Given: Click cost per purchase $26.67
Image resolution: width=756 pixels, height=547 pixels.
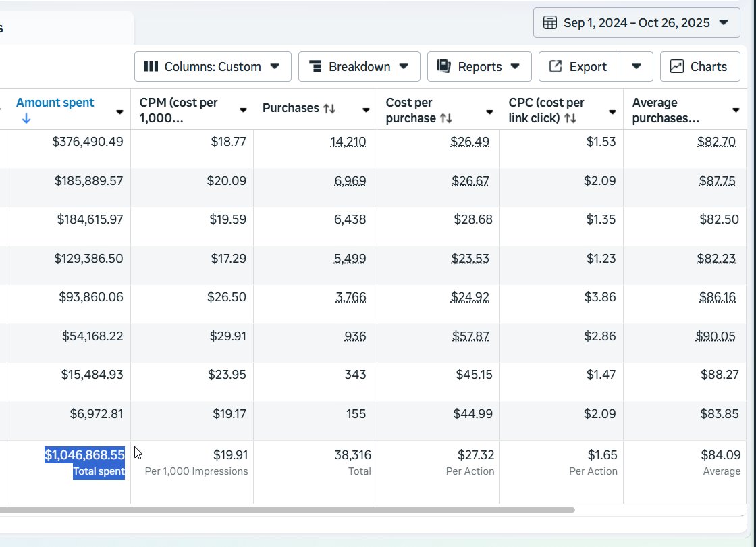Looking at the screenshot, I should point(470,181).
